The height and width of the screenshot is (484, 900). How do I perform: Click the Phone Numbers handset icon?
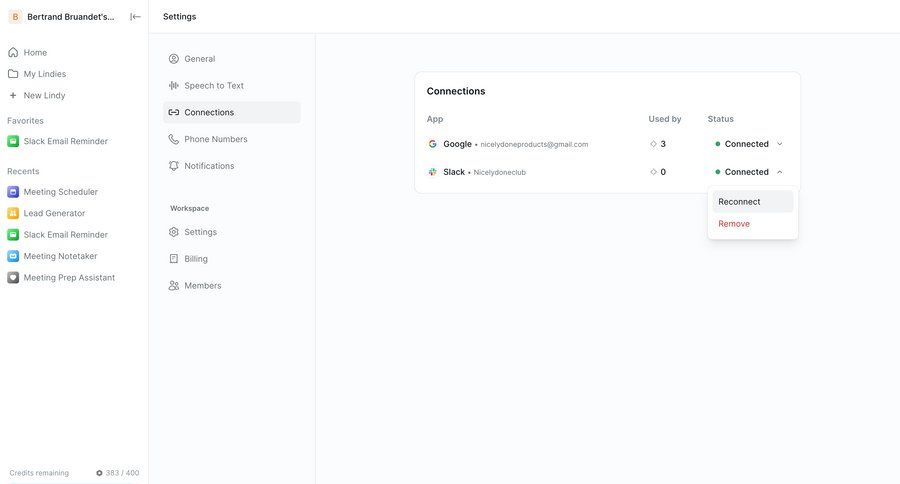coord(173,139)
